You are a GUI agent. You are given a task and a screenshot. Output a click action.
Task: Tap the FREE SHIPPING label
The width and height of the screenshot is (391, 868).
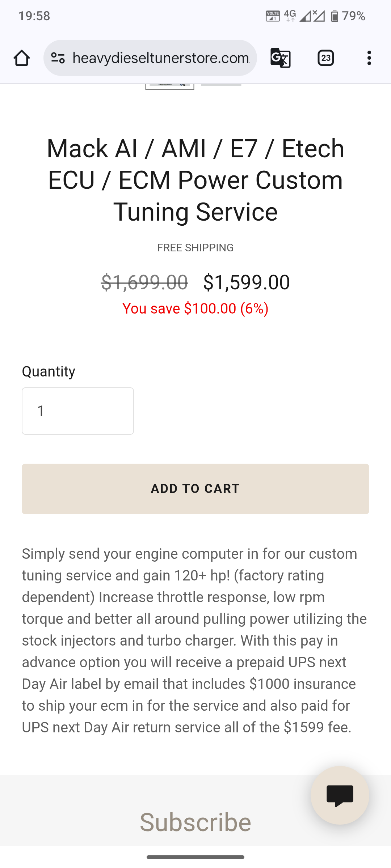(195, 248)
